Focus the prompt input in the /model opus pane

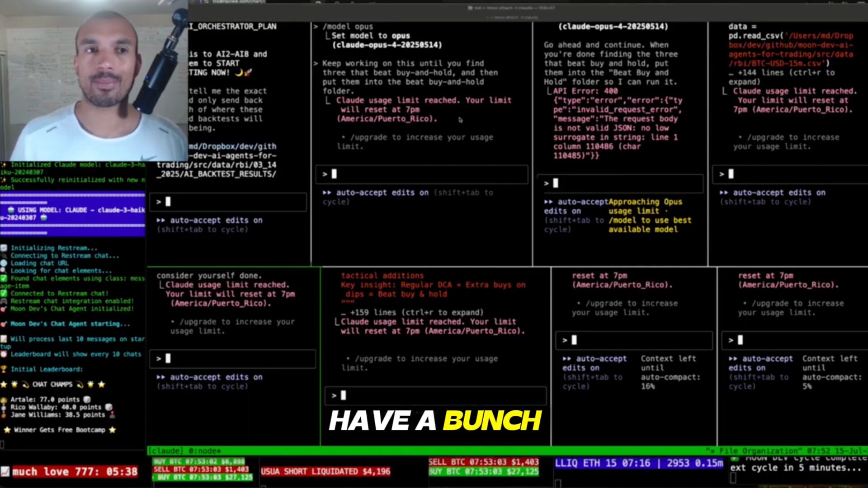(422, 174)
